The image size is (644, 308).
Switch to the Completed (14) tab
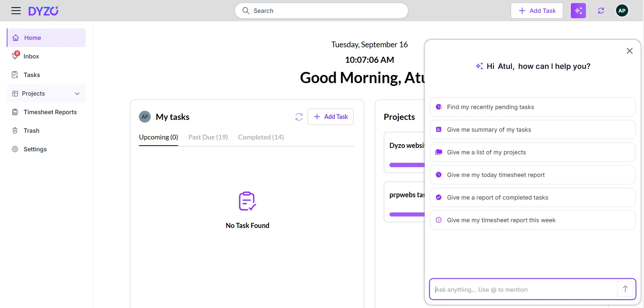[261, 137]
